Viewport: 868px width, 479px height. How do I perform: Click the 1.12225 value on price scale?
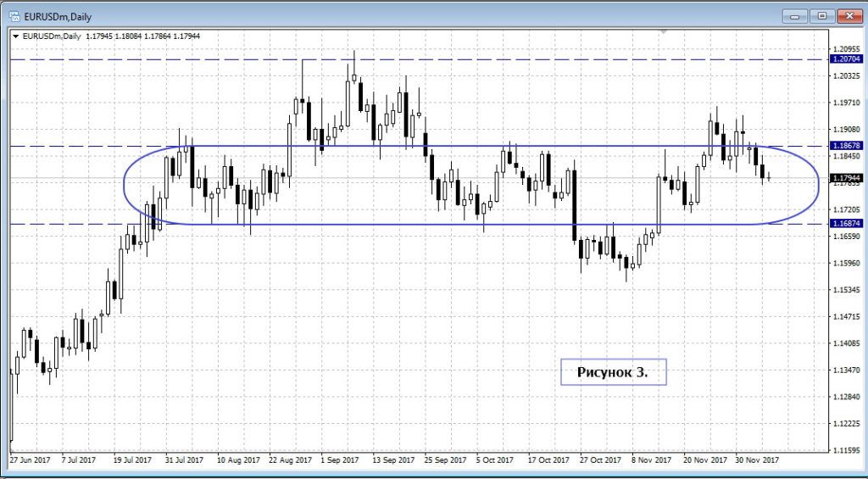(x=844, y=423)
